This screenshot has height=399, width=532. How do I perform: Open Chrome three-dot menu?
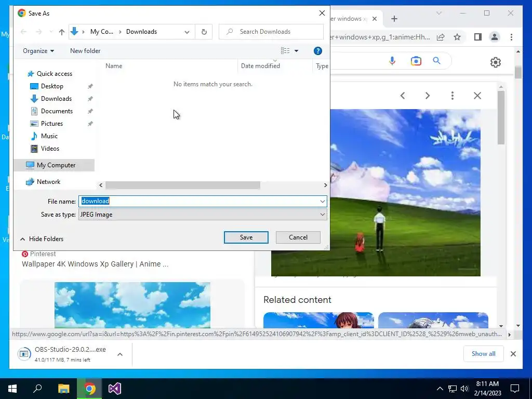pyautogui.click(x=511, y=37)
